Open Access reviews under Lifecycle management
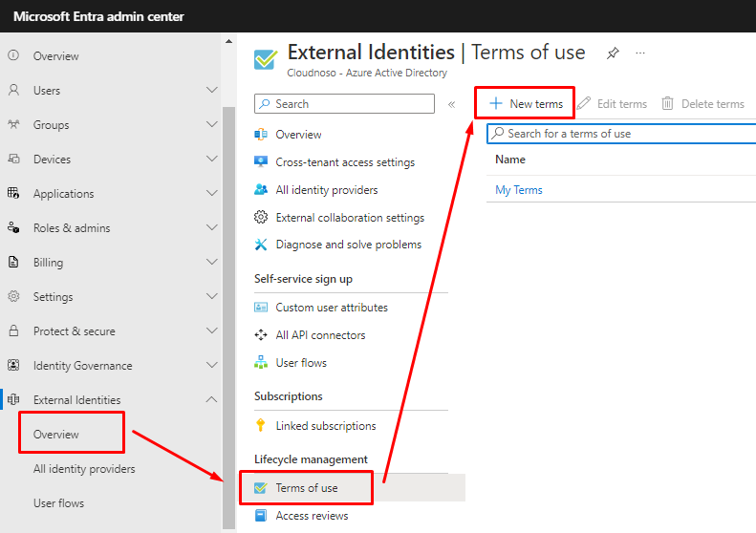Screen dimensions: 756x533 [312, 516]
